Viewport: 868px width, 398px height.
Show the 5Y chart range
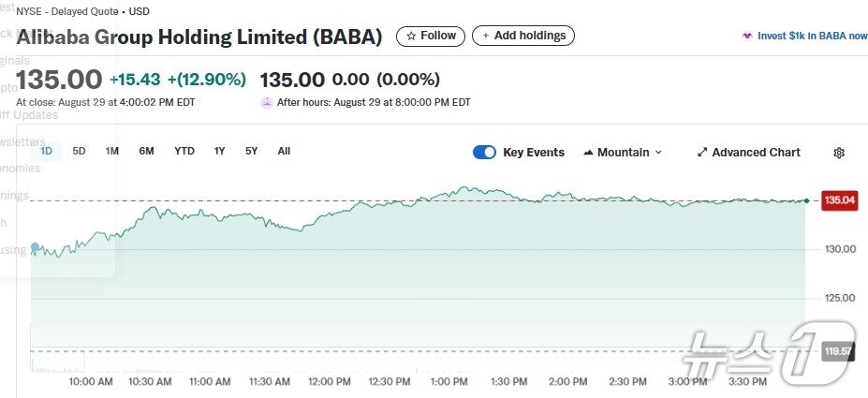click(251, 151)
